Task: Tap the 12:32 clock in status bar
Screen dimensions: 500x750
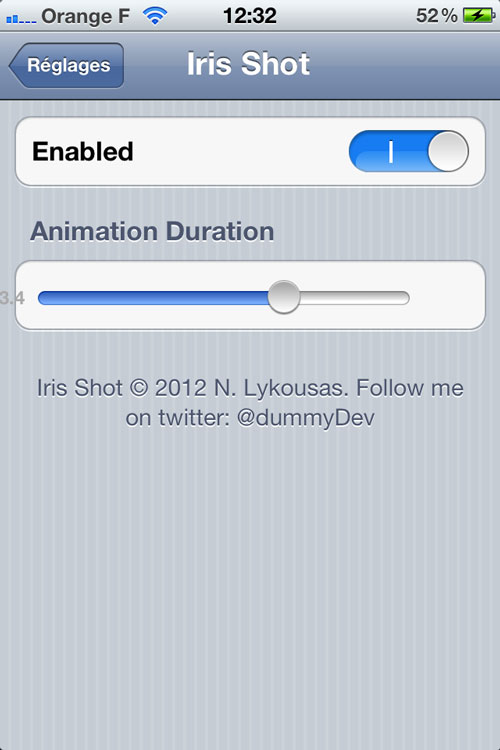Action: (x=250, y=16)
